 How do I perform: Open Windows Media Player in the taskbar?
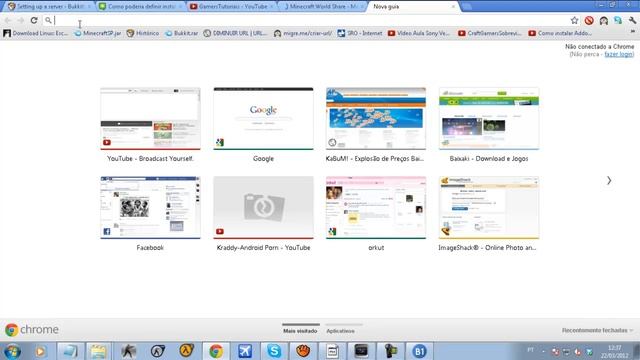[40, 351]
